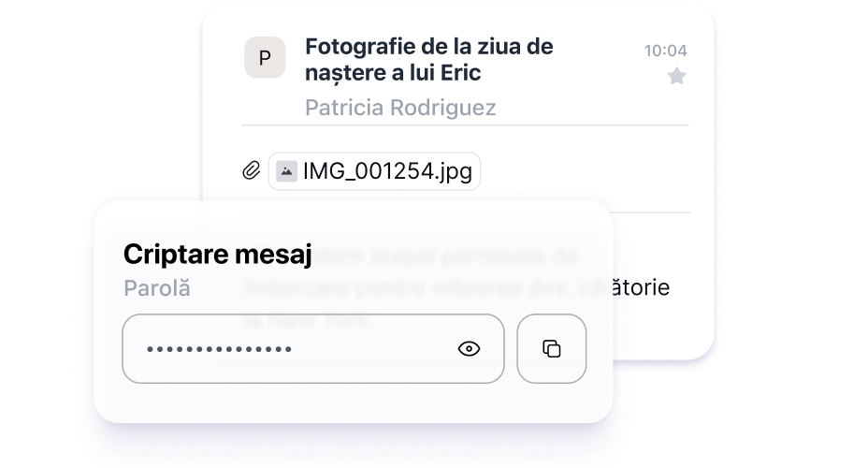The height and width of the screenshot is (468, 868).
Task: Open sender avatar labeled P
Action: (x=265, y=58)
